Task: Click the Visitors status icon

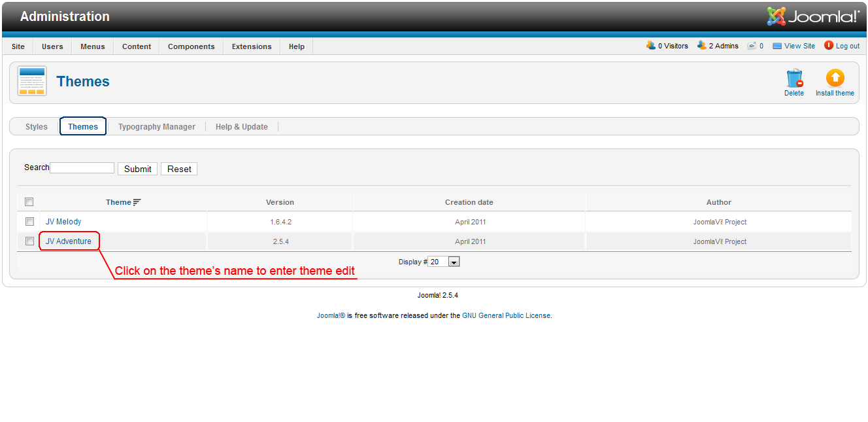Action: [650, 46]
